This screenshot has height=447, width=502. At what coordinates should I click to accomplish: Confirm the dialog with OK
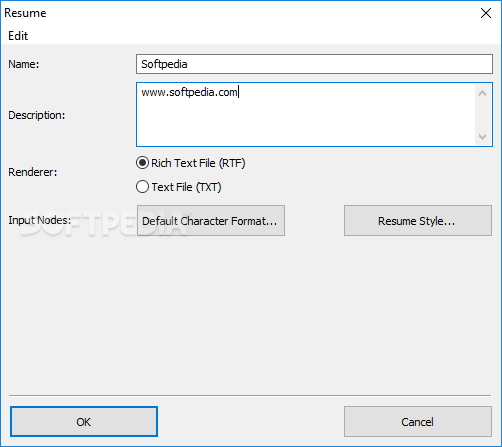[x=84, y=422]
